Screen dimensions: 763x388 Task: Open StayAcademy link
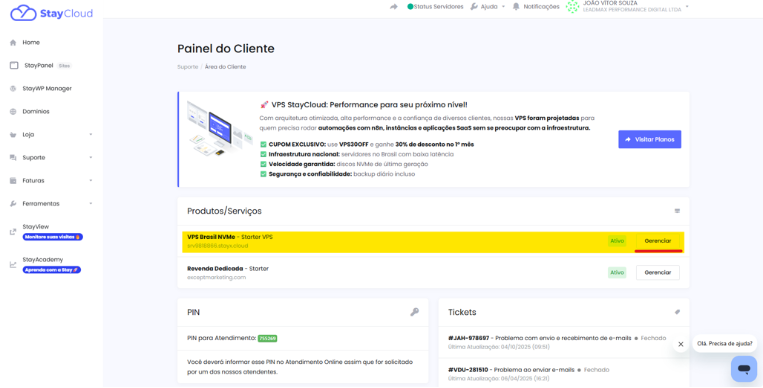pos(42,259)
